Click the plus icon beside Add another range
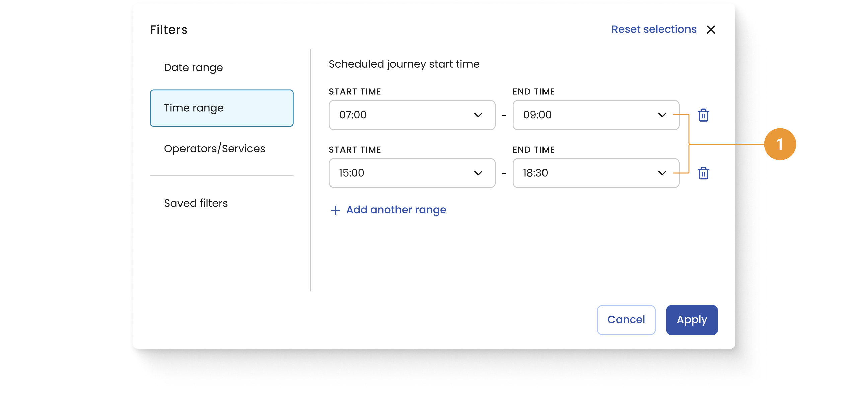 (335, 210)
